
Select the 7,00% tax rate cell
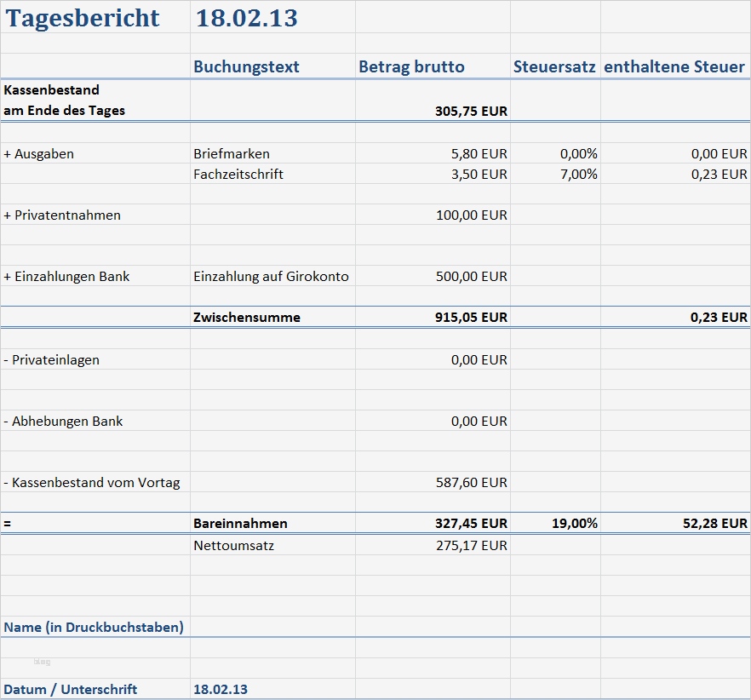tap(578, 174)
